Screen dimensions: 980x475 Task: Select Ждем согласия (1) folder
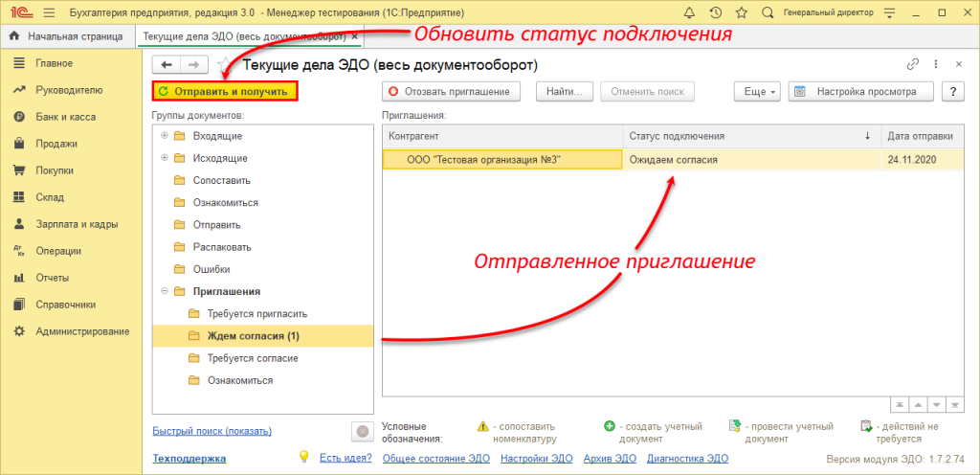262,336
